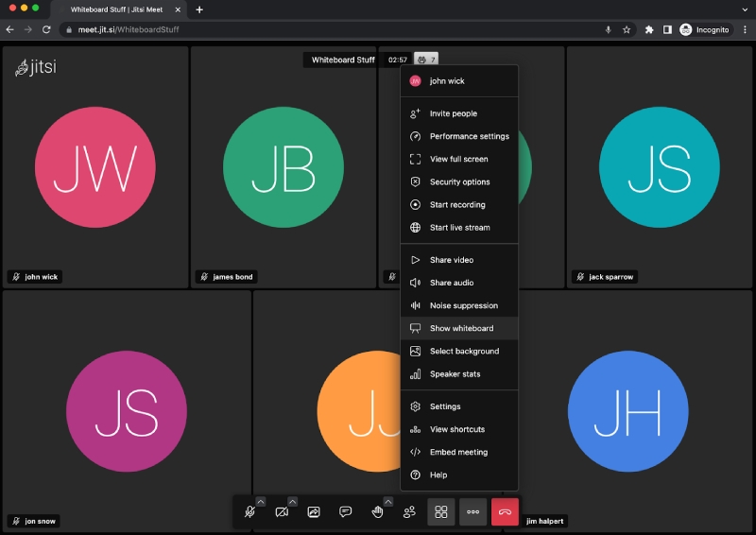Toggle the camera button in the toolbar
The width and height of the screenshot is (756, 535).
point(282,512)
